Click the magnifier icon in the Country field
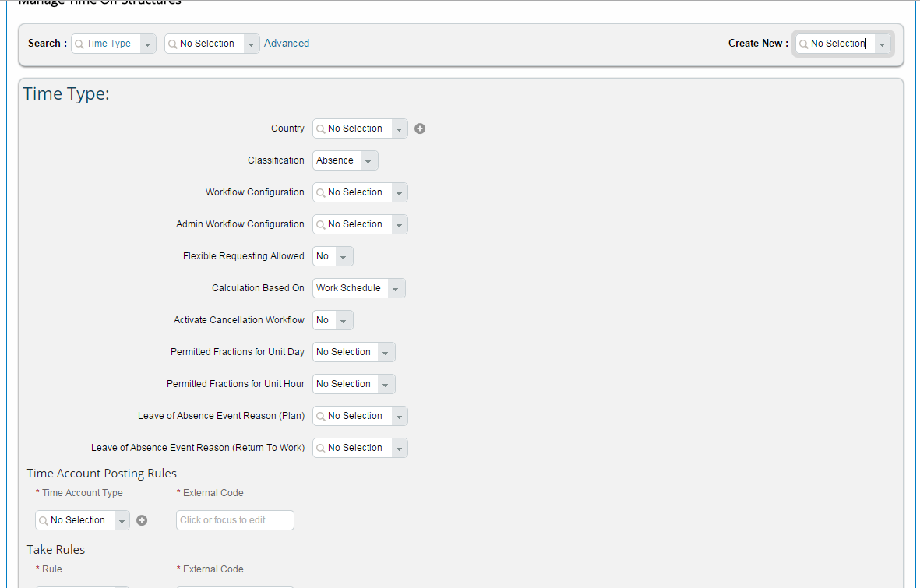 coord(321,129)
